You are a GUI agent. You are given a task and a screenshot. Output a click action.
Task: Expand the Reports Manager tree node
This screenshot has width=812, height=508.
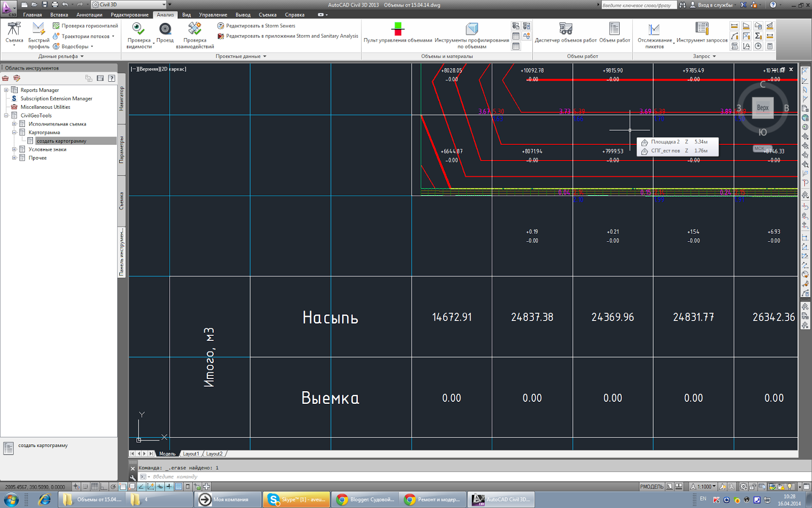6,90
